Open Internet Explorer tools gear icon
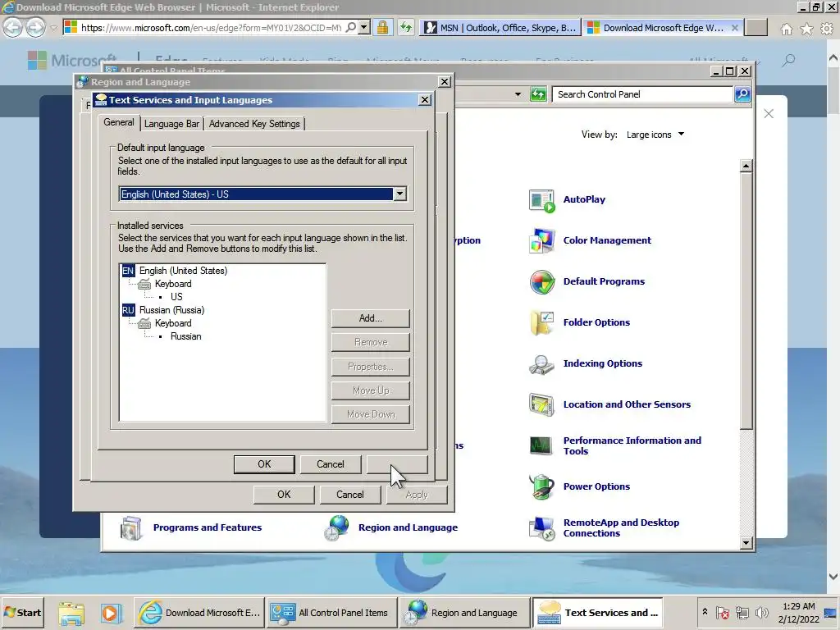 827,29
